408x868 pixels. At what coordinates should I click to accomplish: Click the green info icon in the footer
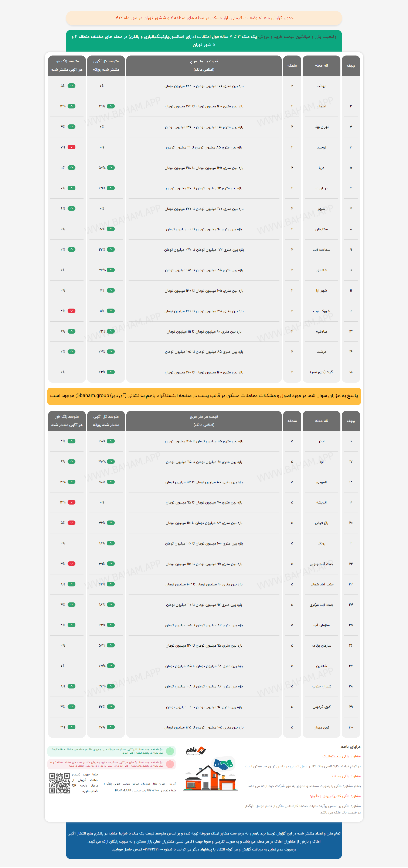click(x=170, y=751)
